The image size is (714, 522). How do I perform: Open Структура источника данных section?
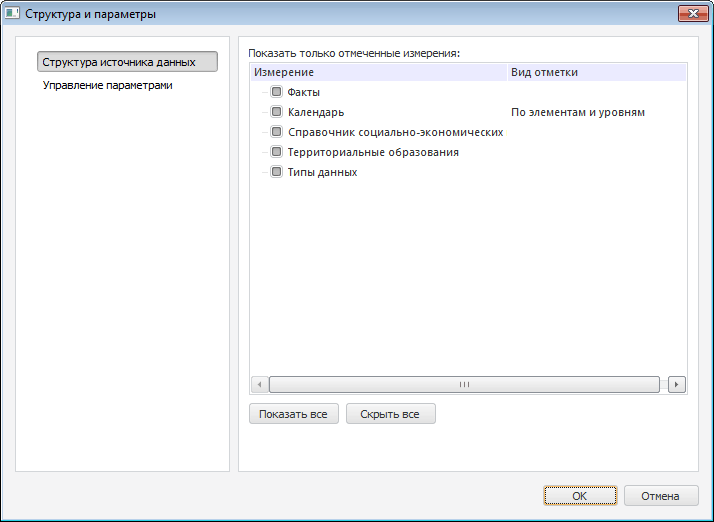(127, 62)
